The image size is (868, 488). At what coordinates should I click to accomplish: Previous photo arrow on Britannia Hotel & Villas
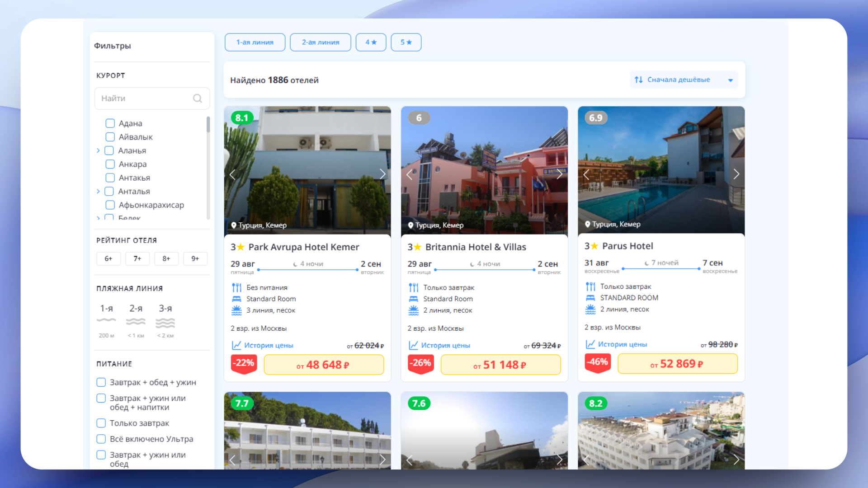410,174
